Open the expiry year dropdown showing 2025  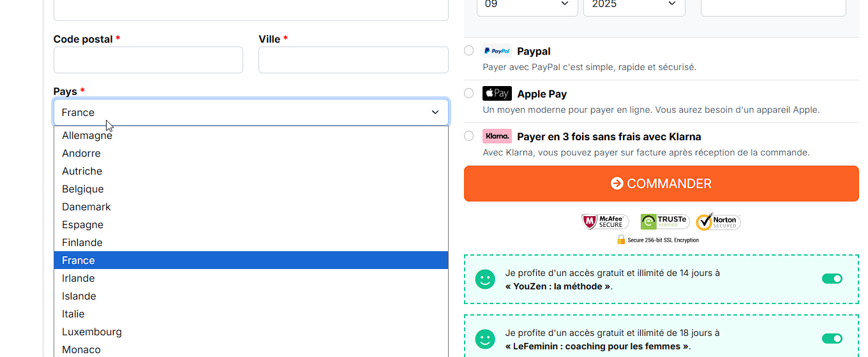(634, 4)
